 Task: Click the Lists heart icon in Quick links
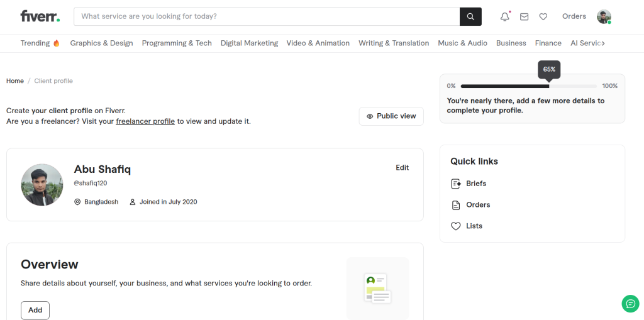(456, 226)
